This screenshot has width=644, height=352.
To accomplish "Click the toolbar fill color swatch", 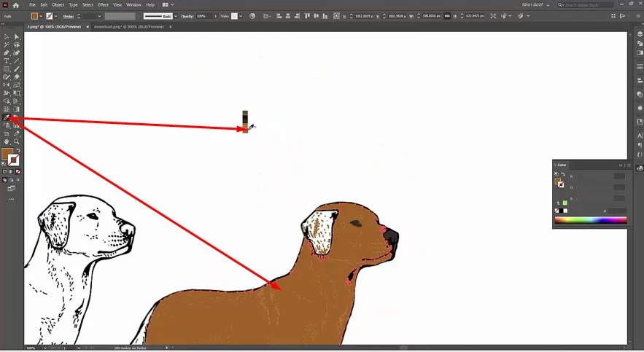I will pyautogui.click(x=6, y=154).
